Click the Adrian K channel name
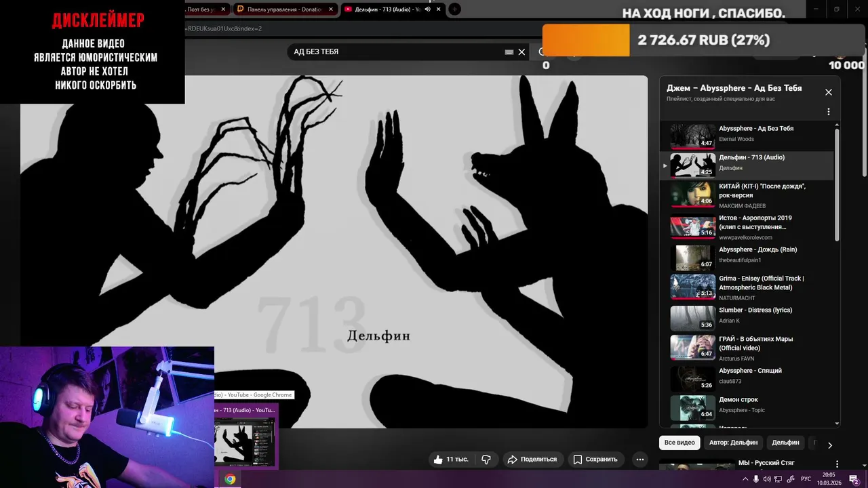The image size is (868, 488). click(730, 321)
